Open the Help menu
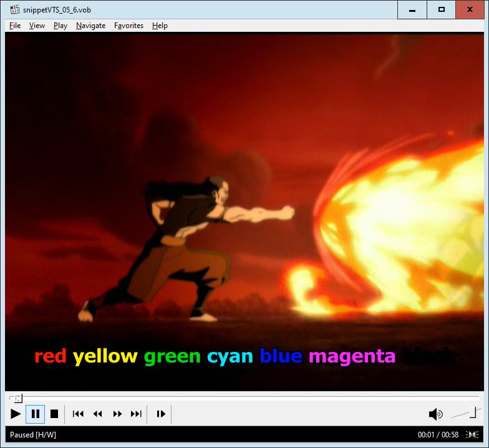489x448 pixels. [x=160, y=26]
